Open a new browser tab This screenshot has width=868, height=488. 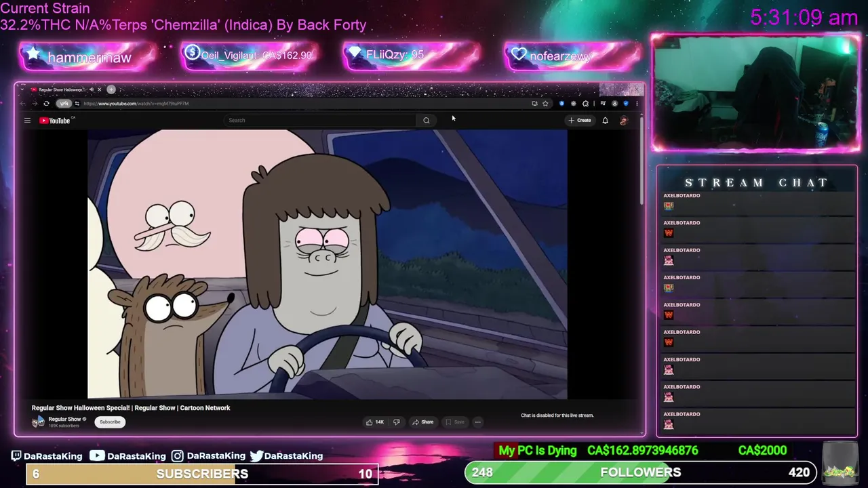[111, 89]
